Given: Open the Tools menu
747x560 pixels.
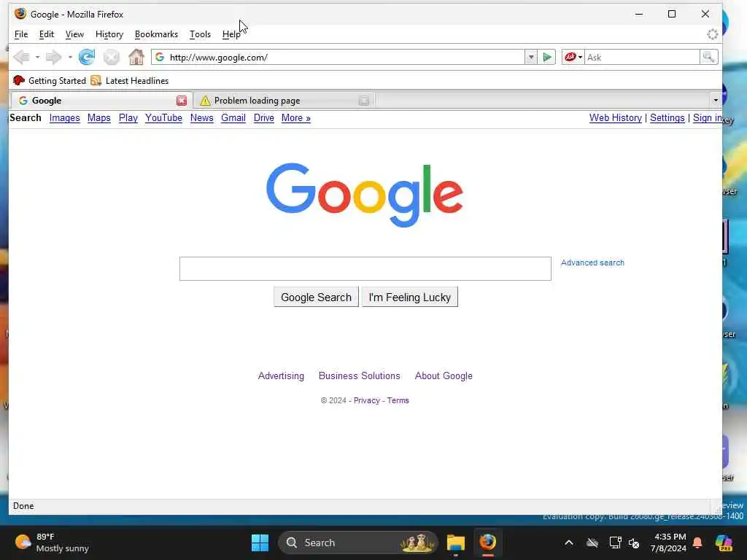Looking at the screenshot, I should (x=200, y=34).
